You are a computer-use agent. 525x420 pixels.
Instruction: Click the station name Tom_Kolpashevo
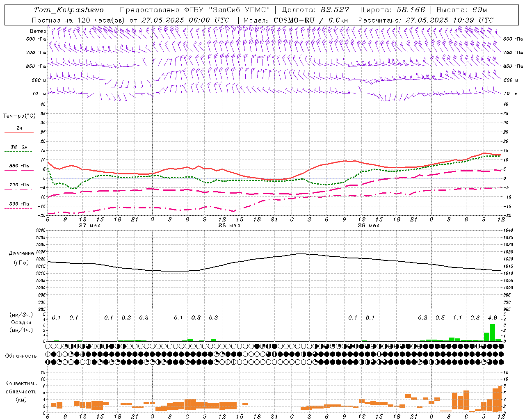[x=68, y=10]
